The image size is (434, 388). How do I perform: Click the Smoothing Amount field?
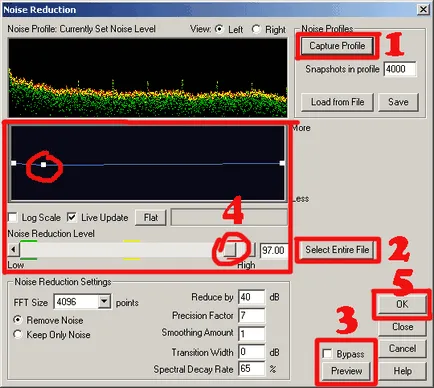coord(251,333)
